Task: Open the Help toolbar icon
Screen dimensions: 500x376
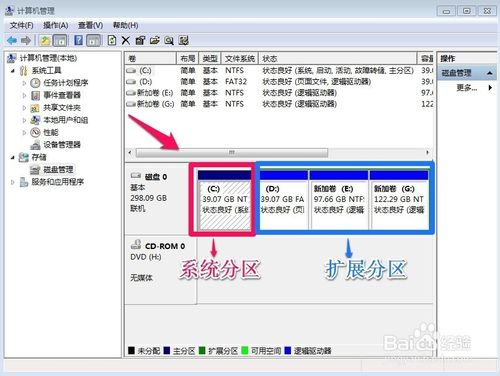Action: click(78, 41)
